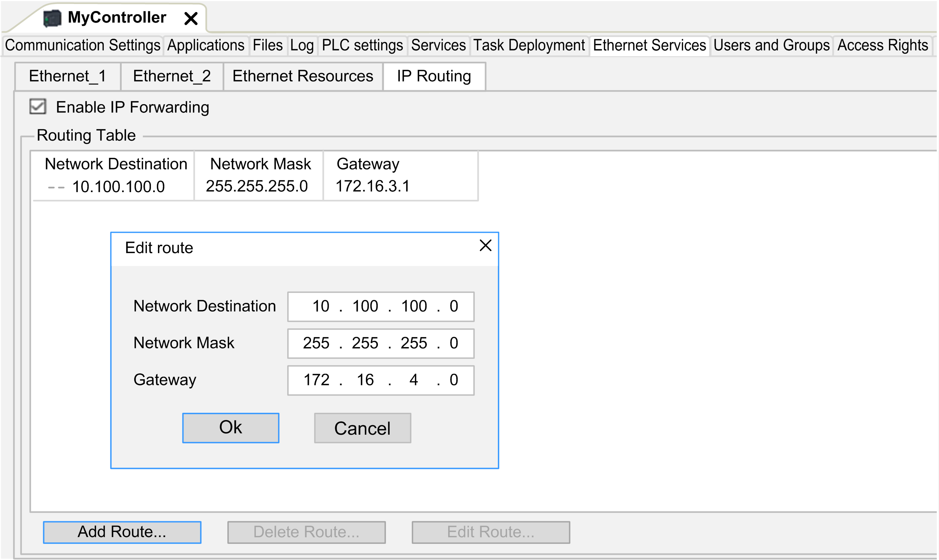Open the Communication Settings tab
939x560 pixels.
82,46
